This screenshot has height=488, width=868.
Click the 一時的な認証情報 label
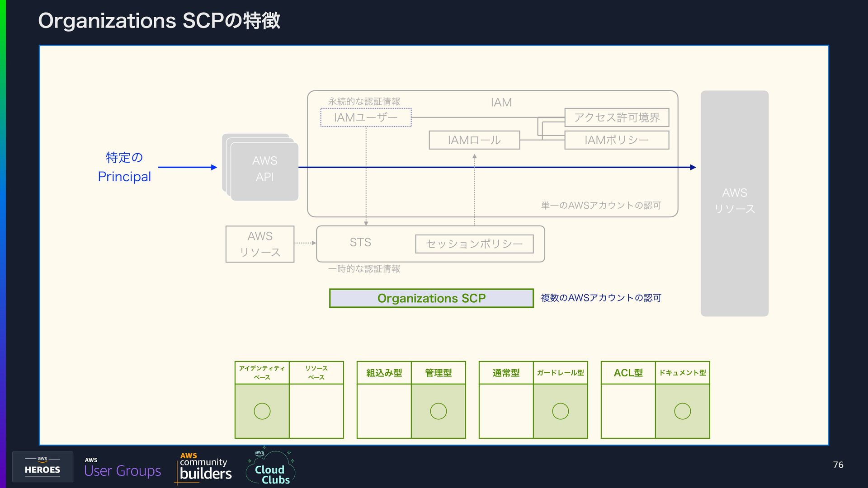364,269
